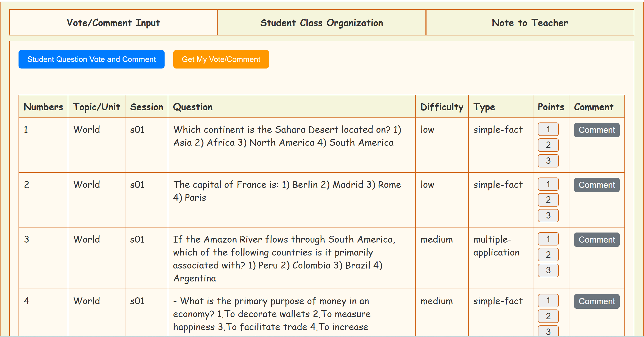Assign 3 points to the France capital question
This screenshot has height=337, width=644.
548,216
